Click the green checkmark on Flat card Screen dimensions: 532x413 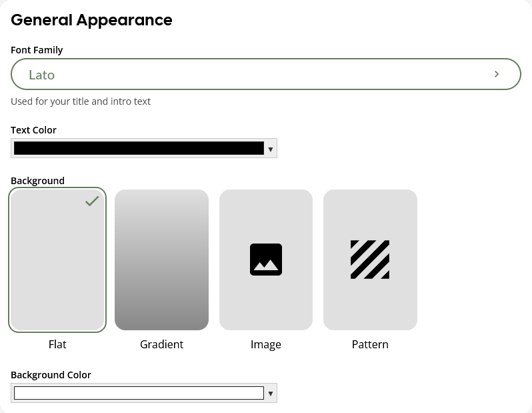coord(92,201)
